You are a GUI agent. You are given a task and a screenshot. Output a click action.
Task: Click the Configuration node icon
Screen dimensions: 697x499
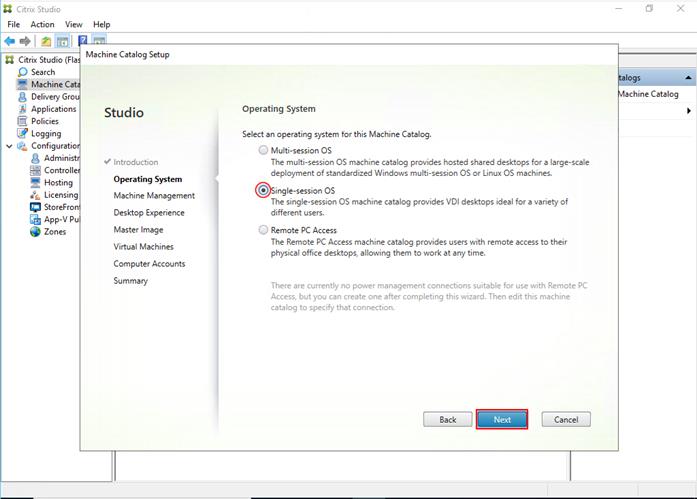(x=22, y=146)
